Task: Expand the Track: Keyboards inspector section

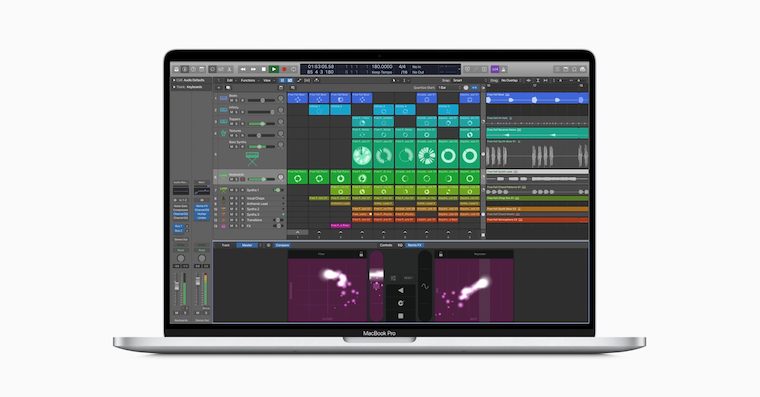Action: click(188, 87)
